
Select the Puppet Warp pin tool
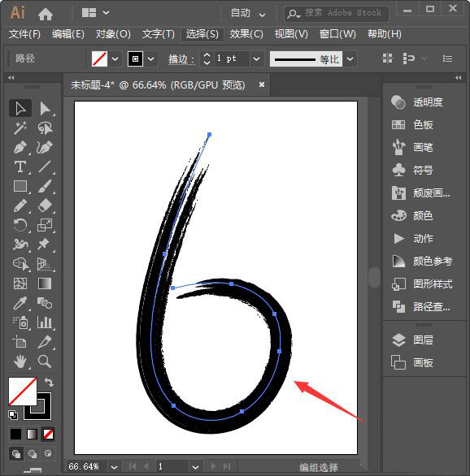[45, 244]
